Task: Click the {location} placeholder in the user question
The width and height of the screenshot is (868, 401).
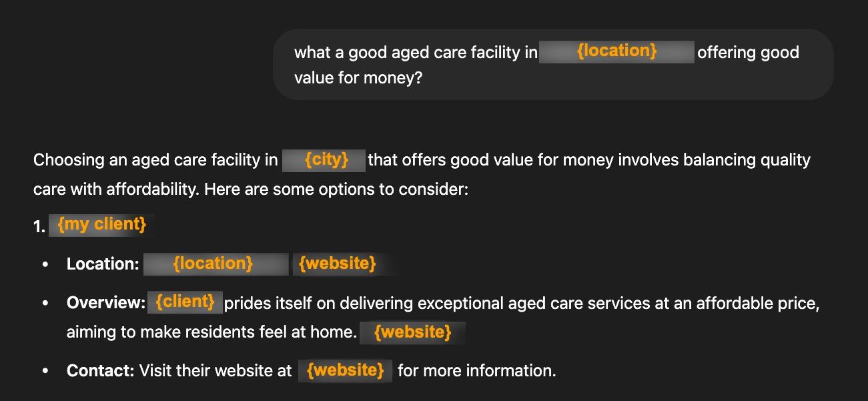Action: click(616, 51)
